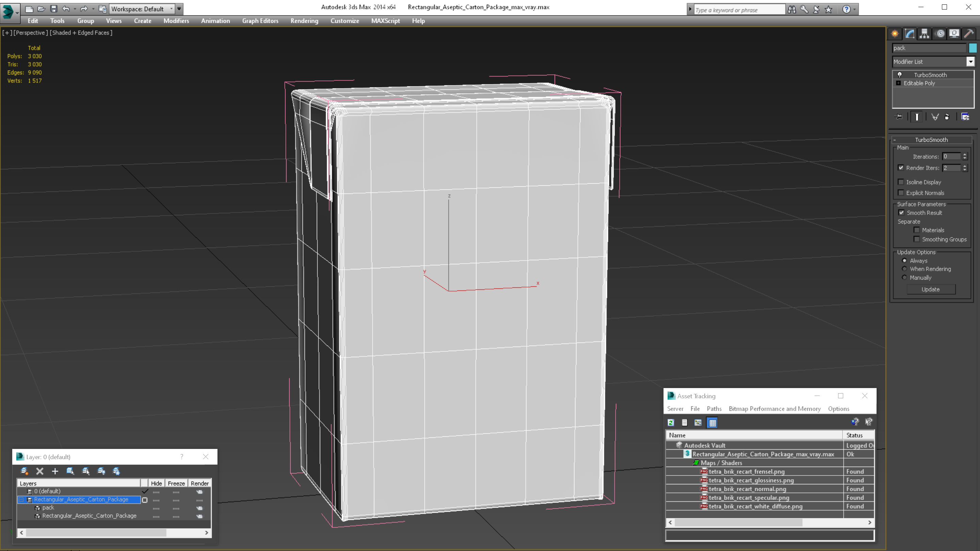Image resolution: width=980 pixels, height=551 pixels.
Task: Uncheck the Smooth Result checkbox
Action: tap(901, 213)
